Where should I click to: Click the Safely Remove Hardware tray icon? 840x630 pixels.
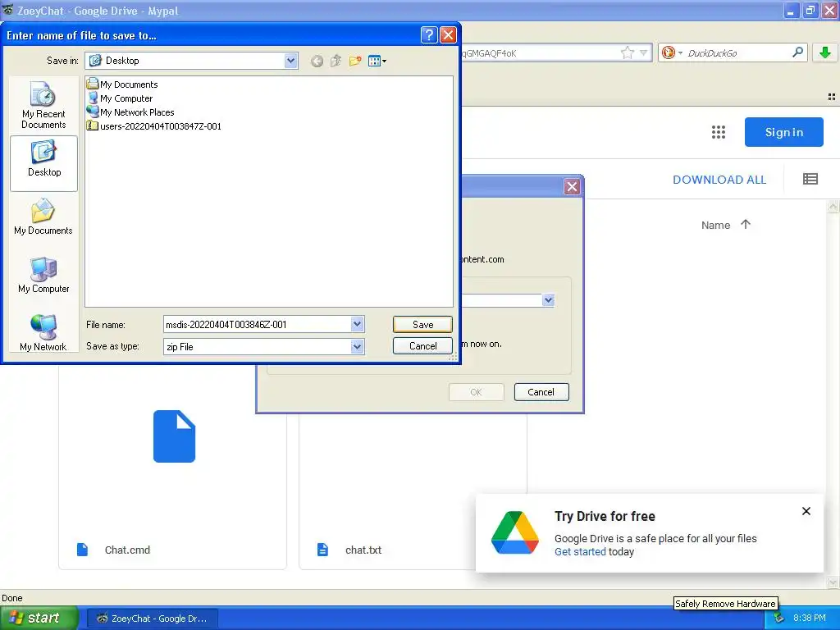(779, 619)
